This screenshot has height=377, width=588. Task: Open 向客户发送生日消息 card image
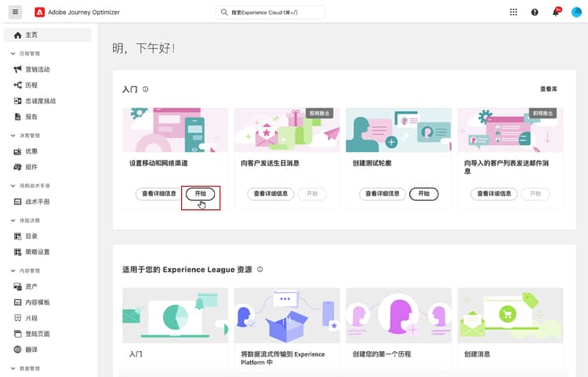click(x=287, y=130)
